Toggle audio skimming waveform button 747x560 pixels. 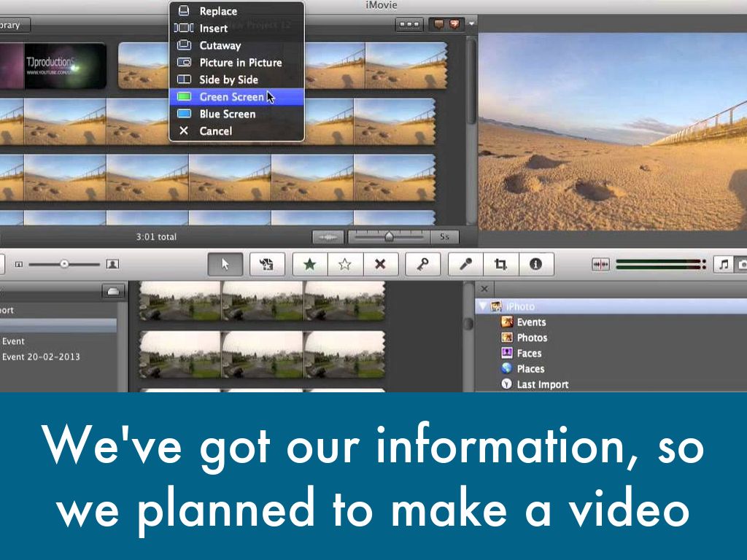[600, 265]
